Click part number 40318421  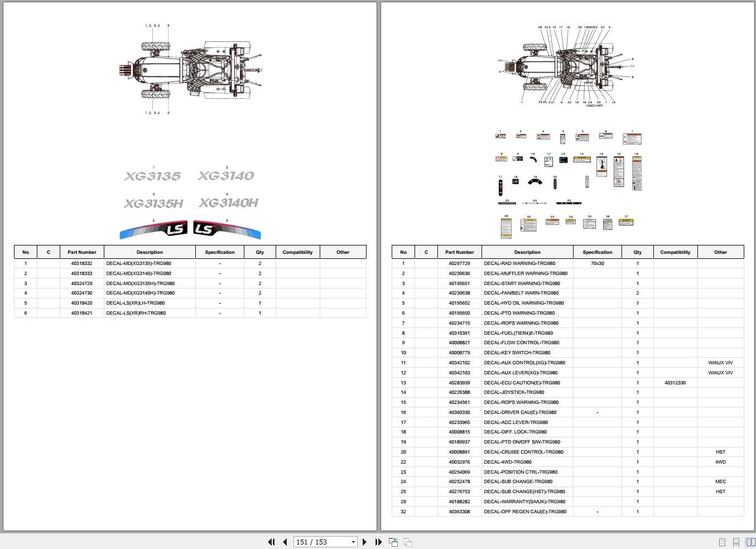coord(81,313)
